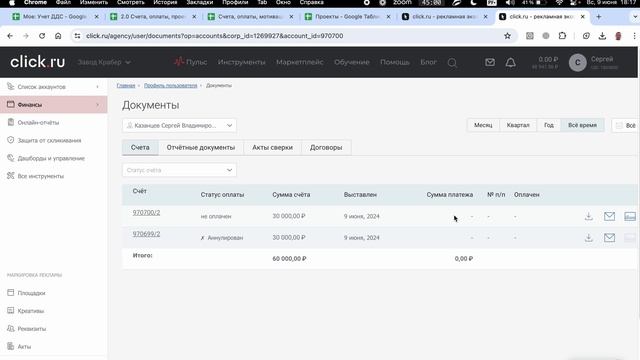
Task: Expand the Завод Крабер account switcher
Action: (104, 62)
